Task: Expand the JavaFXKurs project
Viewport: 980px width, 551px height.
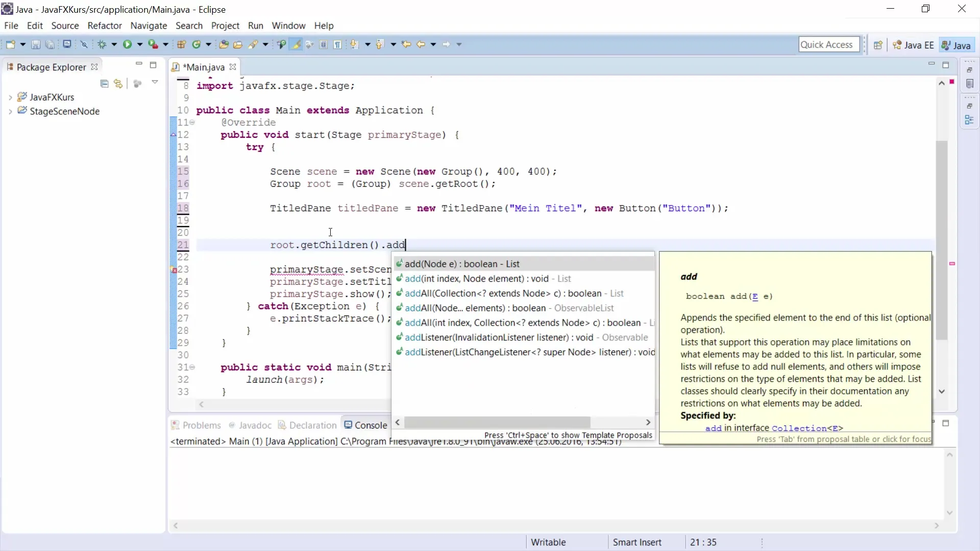Action: click(x=10, y=97)
